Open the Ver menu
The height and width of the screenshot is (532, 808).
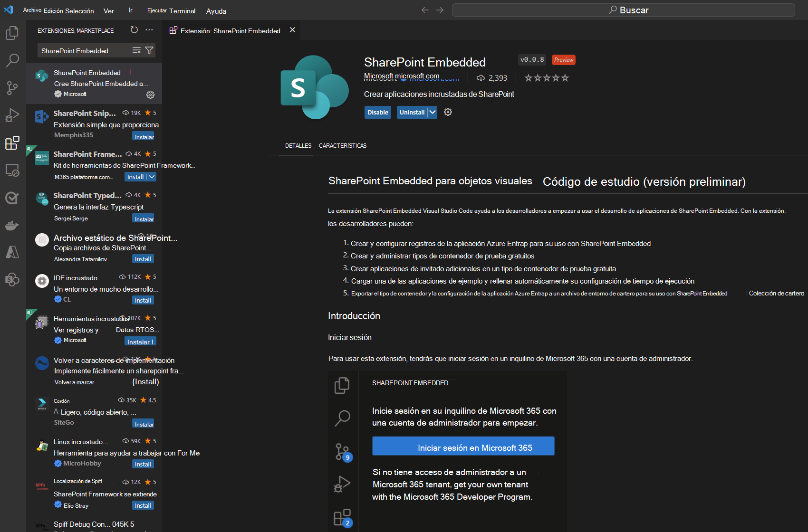(x=109, y=11)
